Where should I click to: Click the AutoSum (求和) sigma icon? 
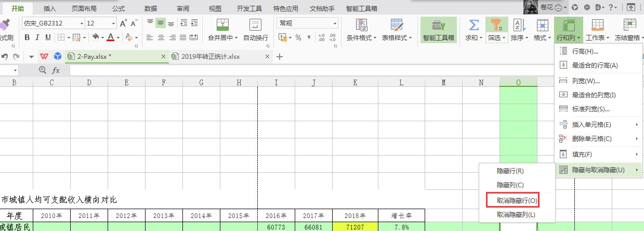474,25
